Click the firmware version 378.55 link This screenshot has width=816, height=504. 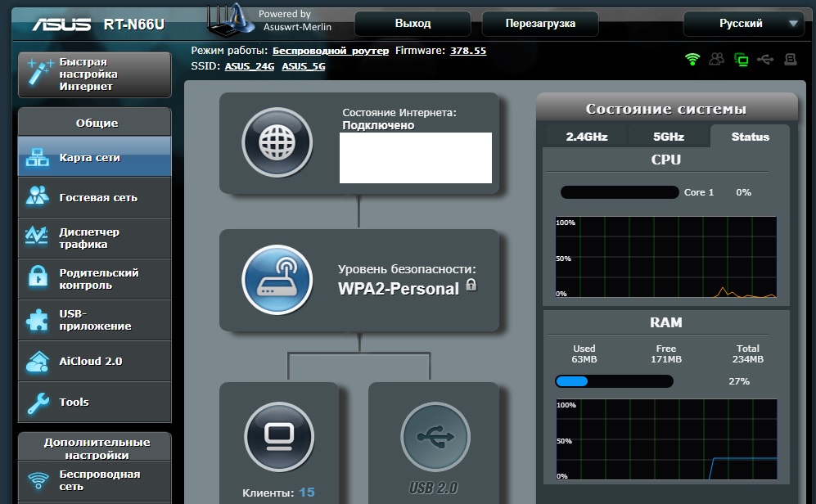tap(468, 51)
